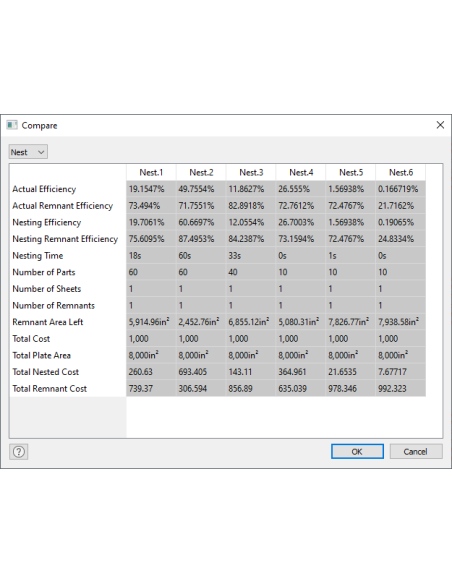
Task: Select the 0.166719% Actual Efficiency cell
Action: (401, 189)
